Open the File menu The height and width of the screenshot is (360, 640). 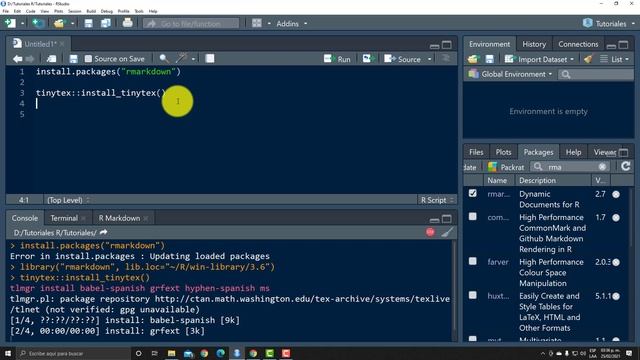tap(6, 11)
